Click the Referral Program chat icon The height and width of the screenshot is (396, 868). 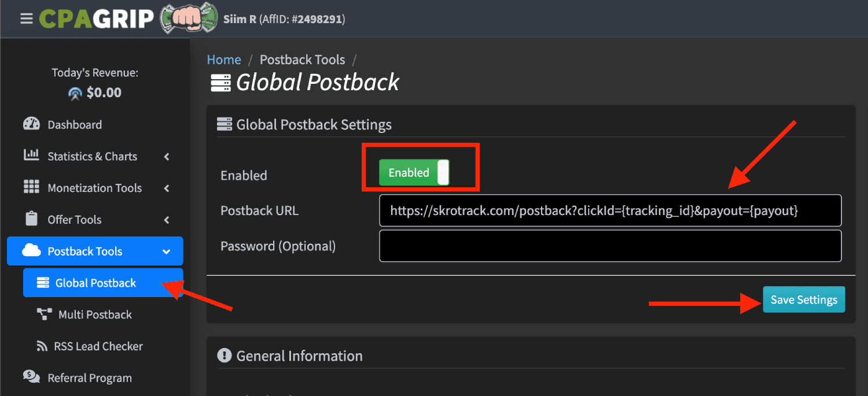[31, 377]
